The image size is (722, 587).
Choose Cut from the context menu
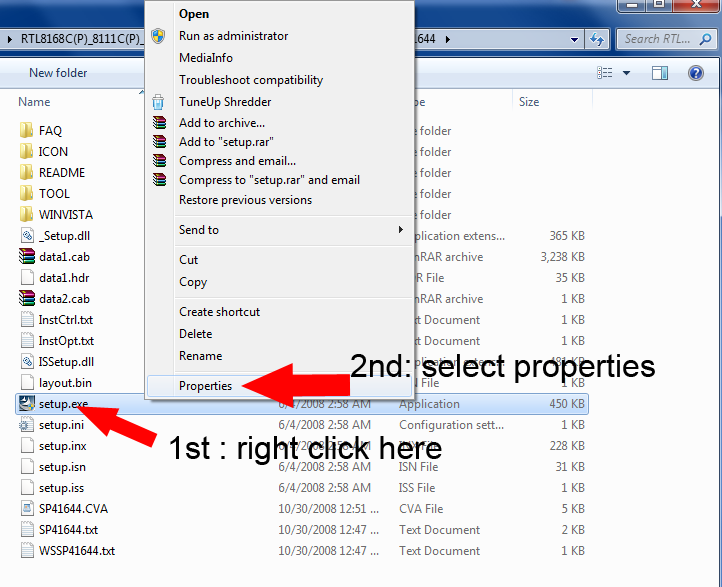[188, 260]
